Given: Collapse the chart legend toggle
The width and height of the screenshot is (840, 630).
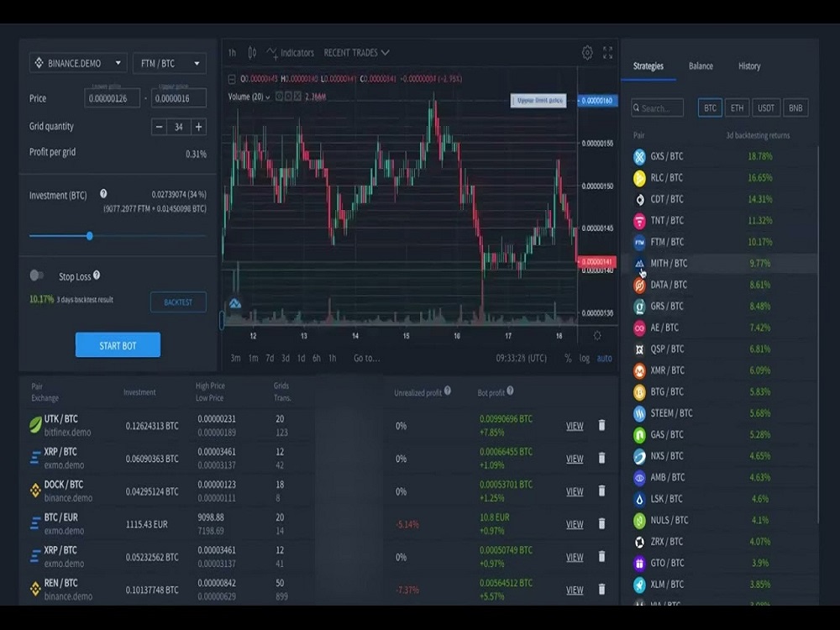Looking at the screenshot, I should coord(232,79).
